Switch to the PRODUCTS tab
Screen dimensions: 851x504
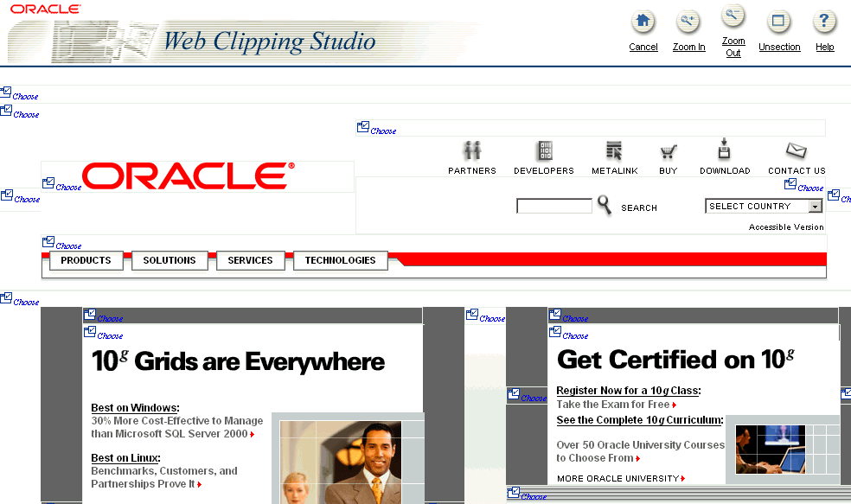[86, 260]
